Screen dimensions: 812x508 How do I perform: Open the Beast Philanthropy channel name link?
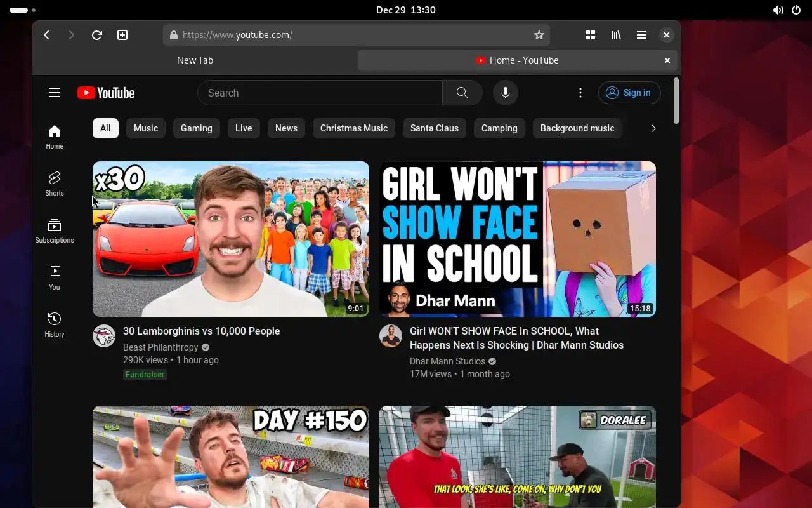[x=160, y=347]
